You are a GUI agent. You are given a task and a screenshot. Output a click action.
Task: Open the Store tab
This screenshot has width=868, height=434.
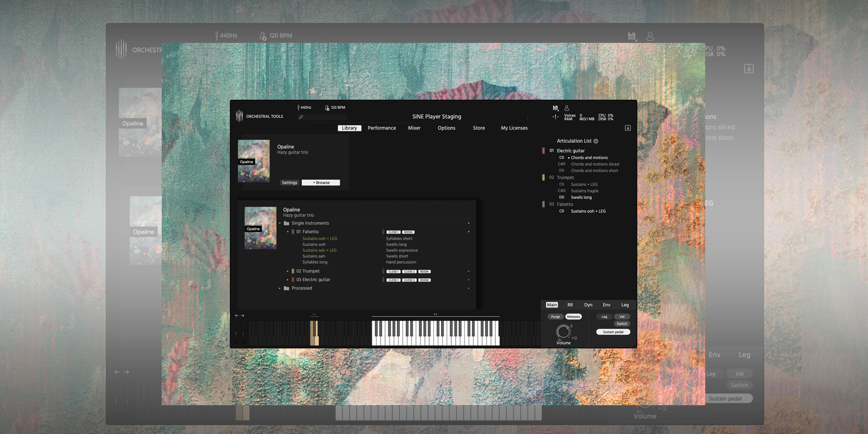(479, 128)
